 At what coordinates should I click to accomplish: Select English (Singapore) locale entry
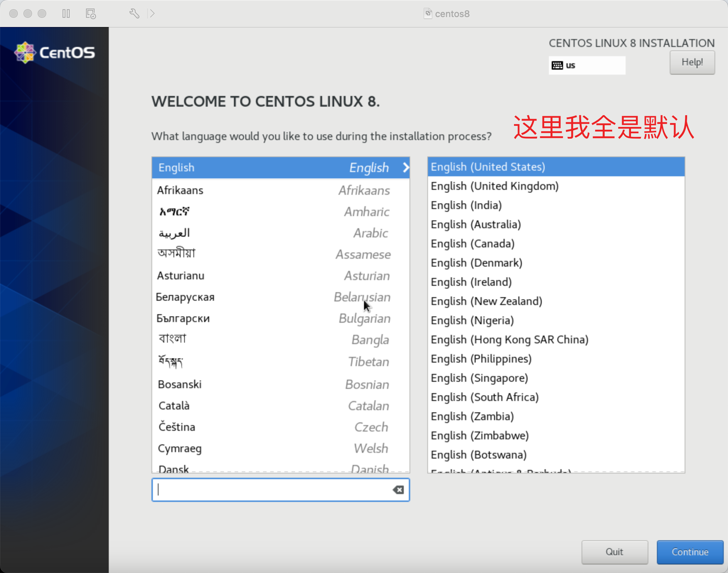[x=479, y=378]
